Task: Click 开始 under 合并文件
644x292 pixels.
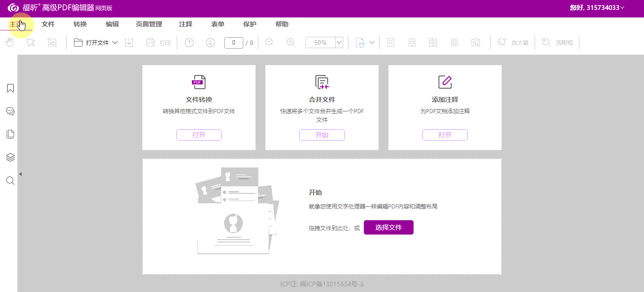Action: 322,135
